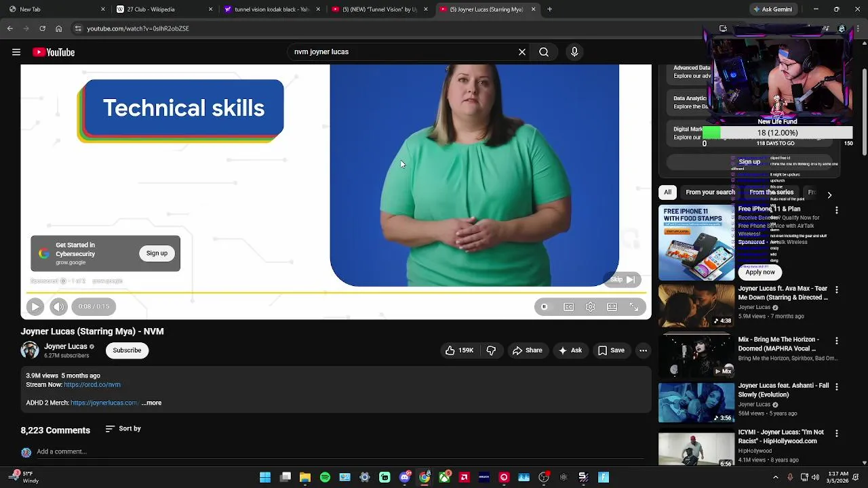The image size is (868, 488).
Task: Resume the video with the play button
Action: point(35,307)
